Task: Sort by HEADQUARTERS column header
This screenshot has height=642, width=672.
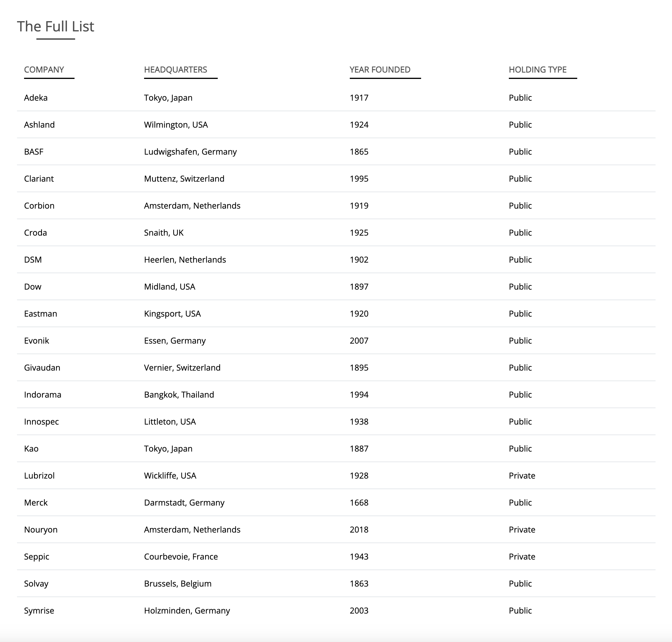Action: [175, 70]
